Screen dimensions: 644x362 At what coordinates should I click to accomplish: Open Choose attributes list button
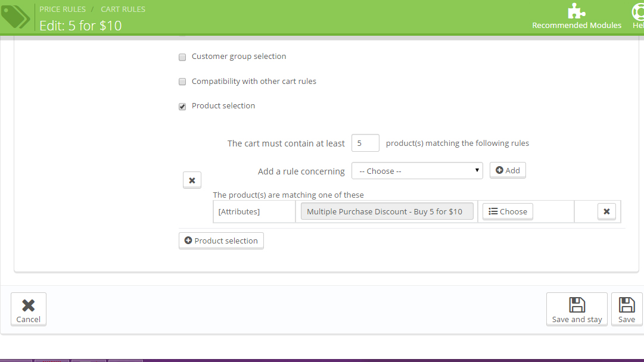[x=508, y=211]
